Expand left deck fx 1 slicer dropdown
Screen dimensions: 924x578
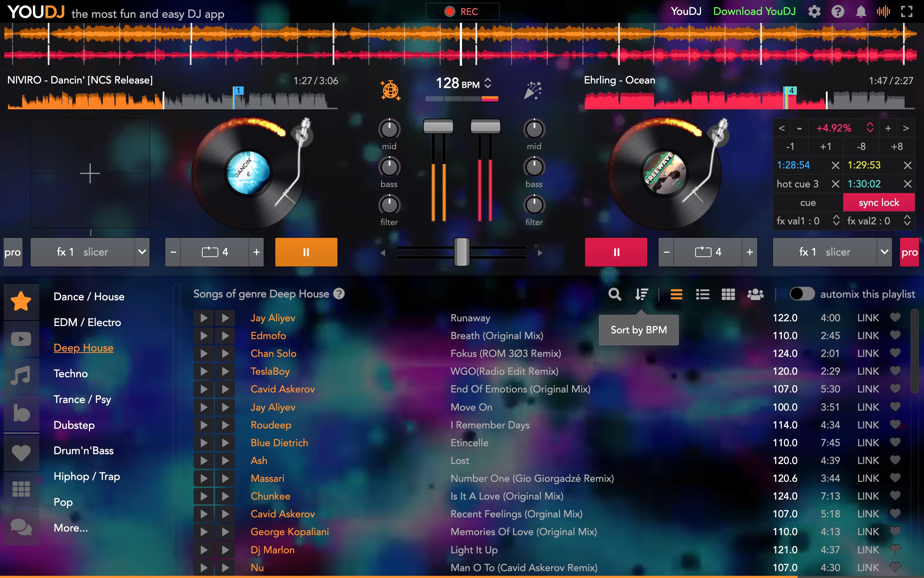[x=142, y=252]
